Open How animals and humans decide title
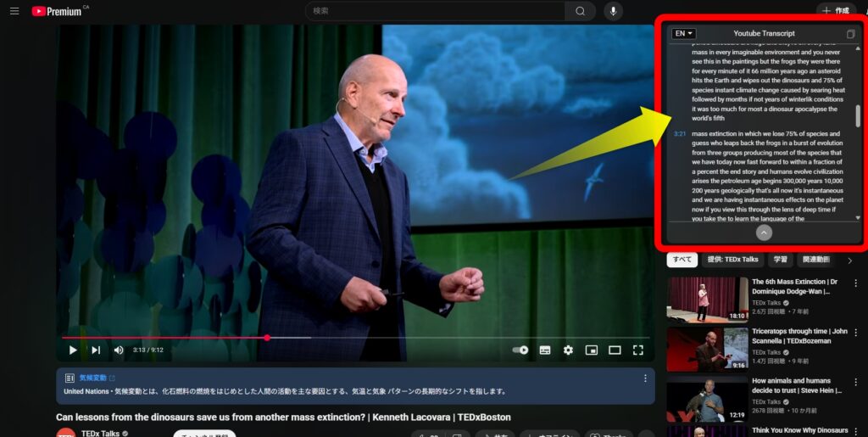 coord(796,385)
